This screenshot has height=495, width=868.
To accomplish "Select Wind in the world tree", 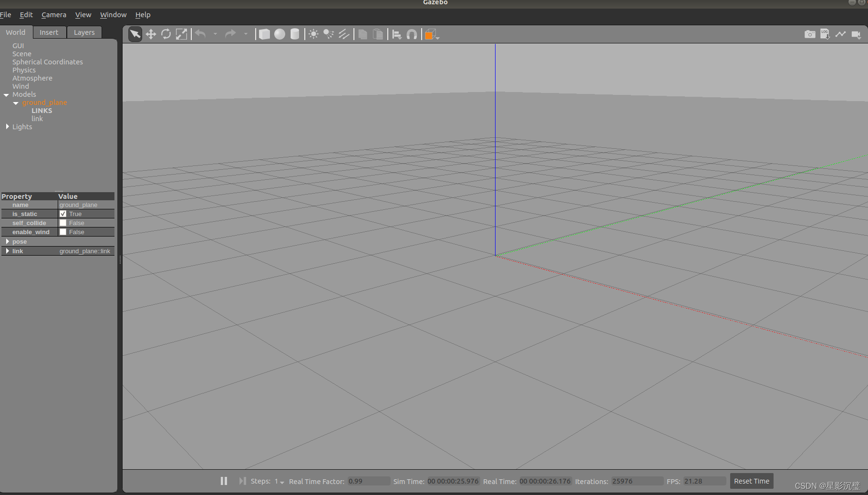I will click(21, 86).
